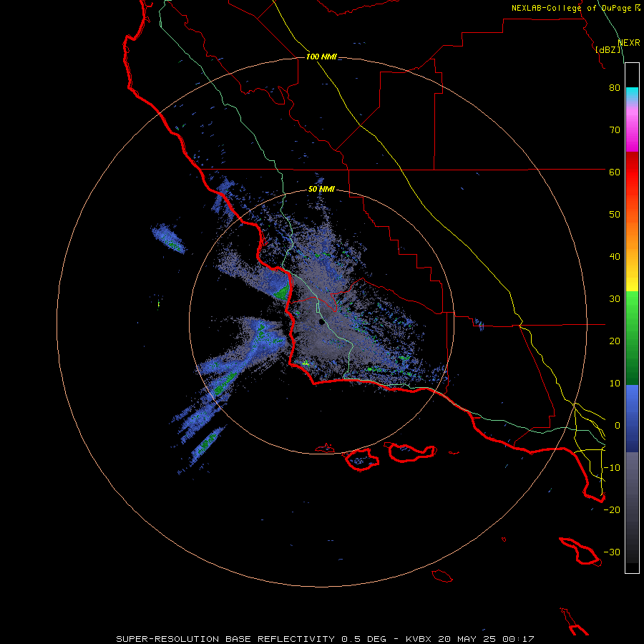The width and height of the screenshot is (644, 644).
Task: Click the KVBX station identifier in the caption
Action: tap(418, 639)
